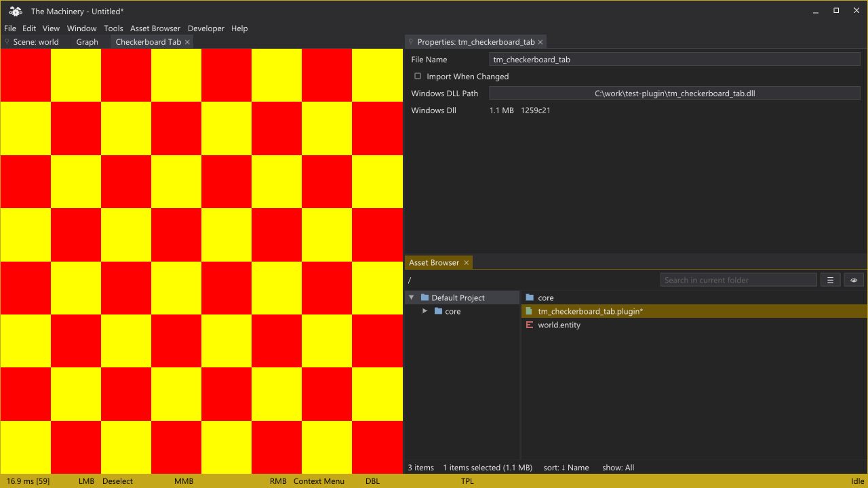
Task: Click the core folder icon in asset list
Action: tap(530, 298)
